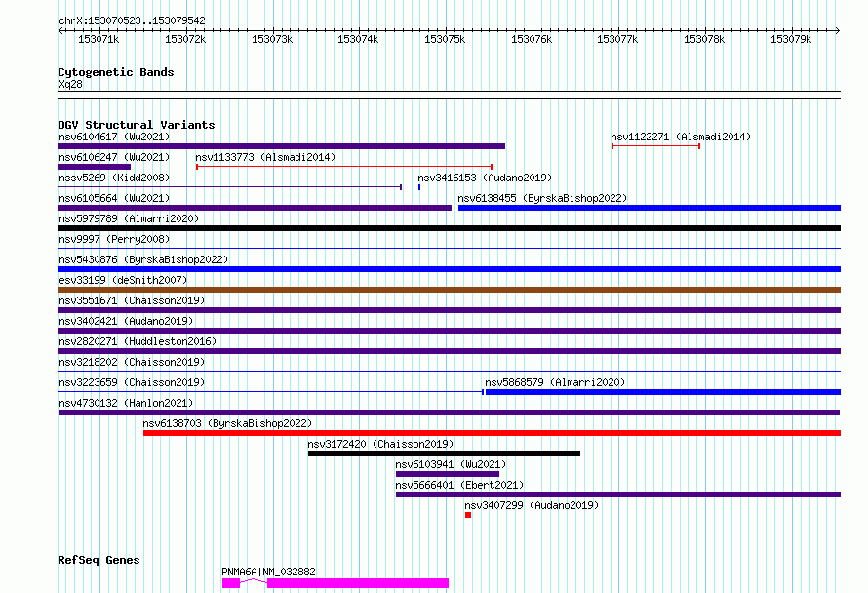Image resolution: width=868 pixels, height=593 pixels.
Task: Open the RefSeq Genes track heading
Action: 99,560
